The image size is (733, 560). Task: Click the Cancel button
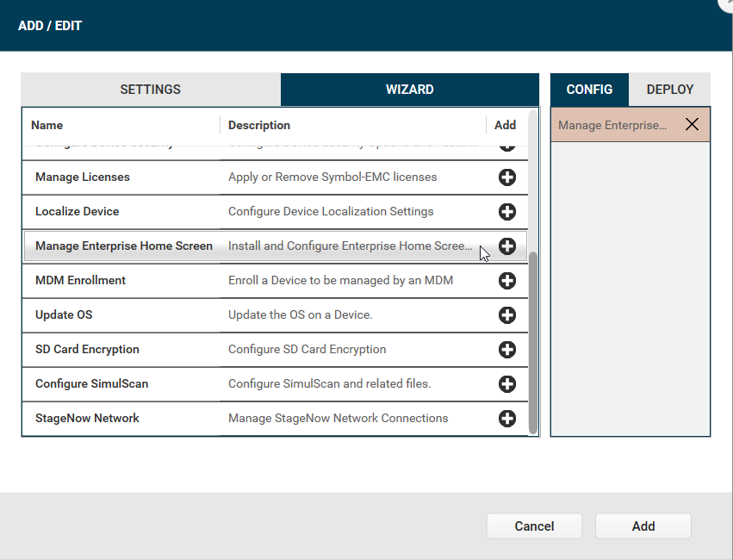(x=534, y=526)
